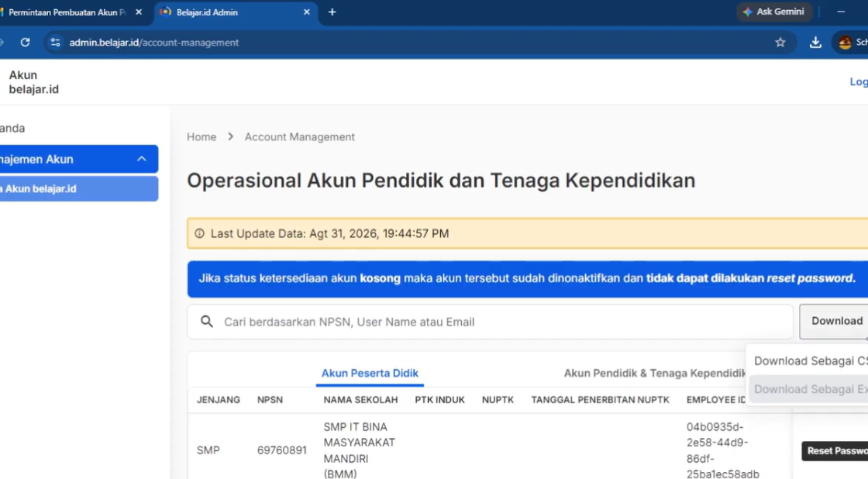Open site information icon in address bar
Screen dimensions: 868x479
tap(55, 42)
